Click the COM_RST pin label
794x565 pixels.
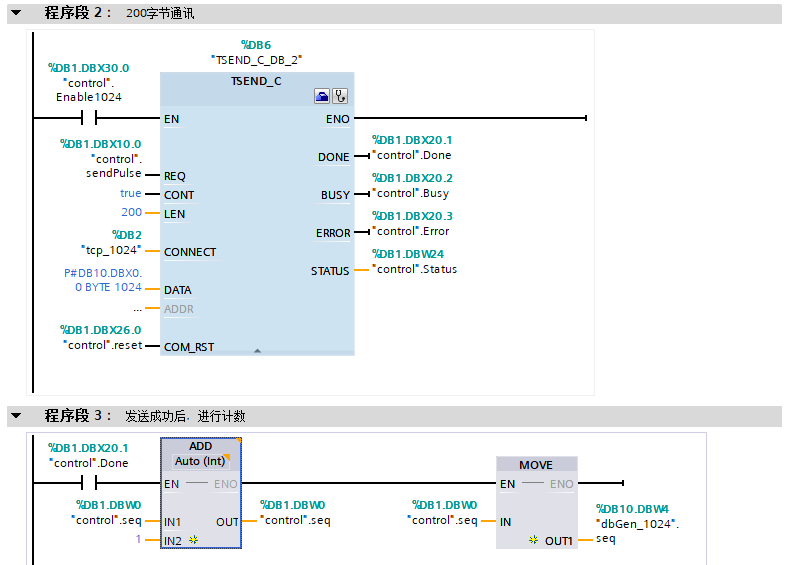coord(189,347)
